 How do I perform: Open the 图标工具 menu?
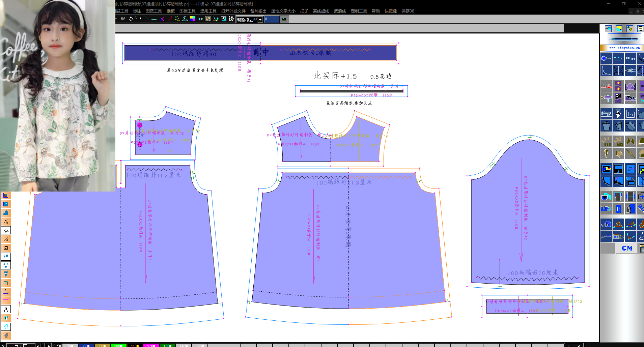(188, 11)
